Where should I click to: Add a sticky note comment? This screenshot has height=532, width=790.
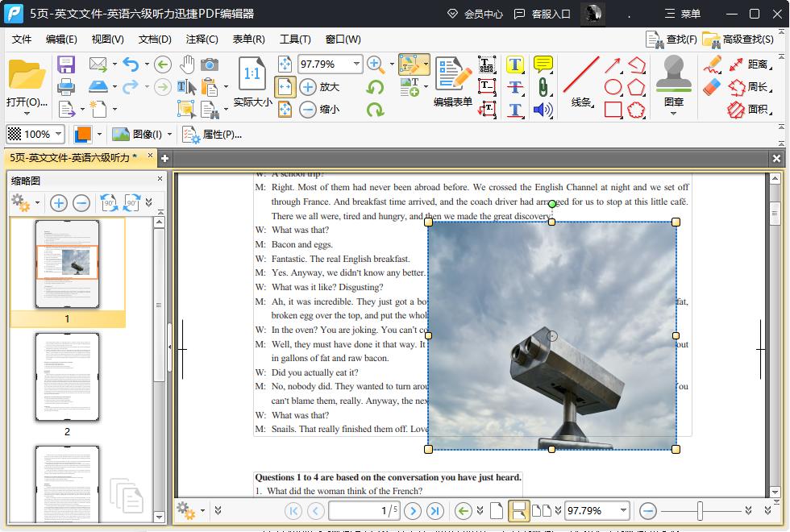coord(543,64)
